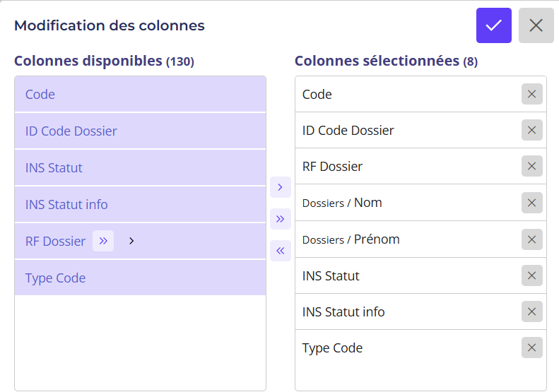Remove all columns with double left arrow
Screen dimensions: 559x392
[280, 251]
